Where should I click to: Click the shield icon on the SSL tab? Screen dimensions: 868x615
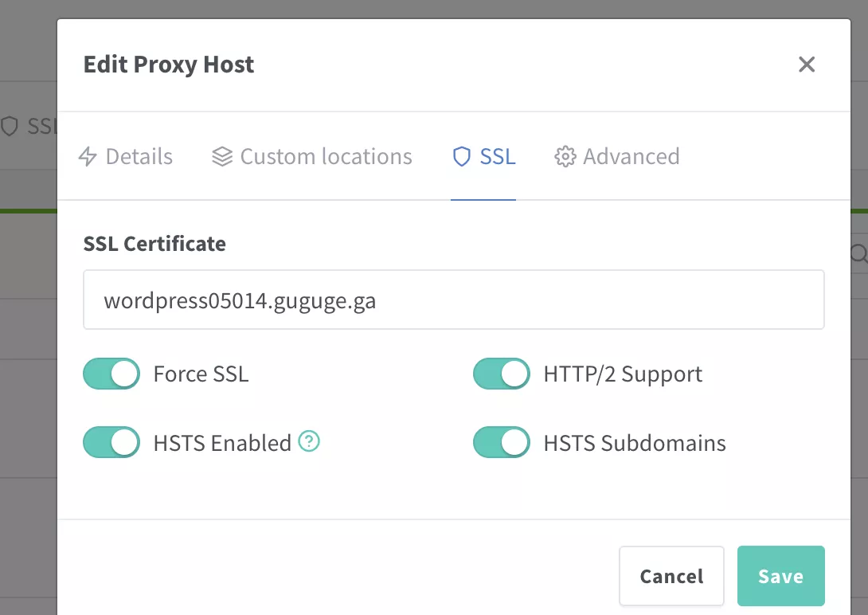(462, 157)
